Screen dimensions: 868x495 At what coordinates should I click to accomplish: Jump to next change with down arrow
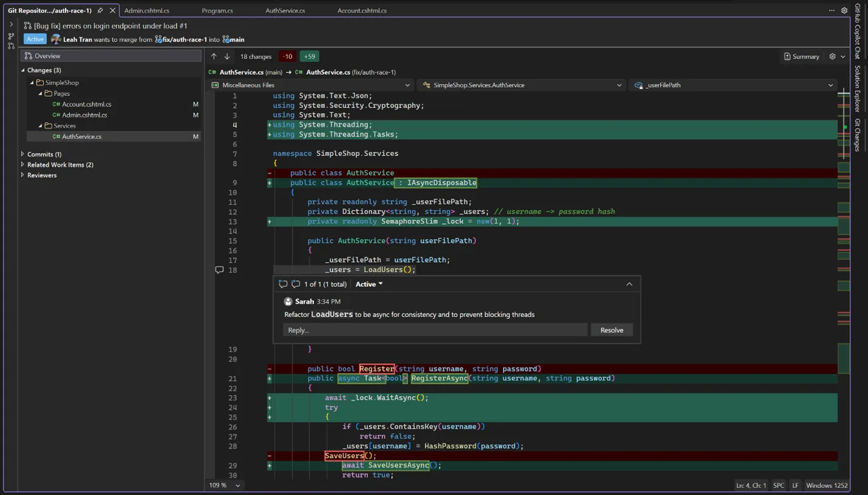(227, 56)
